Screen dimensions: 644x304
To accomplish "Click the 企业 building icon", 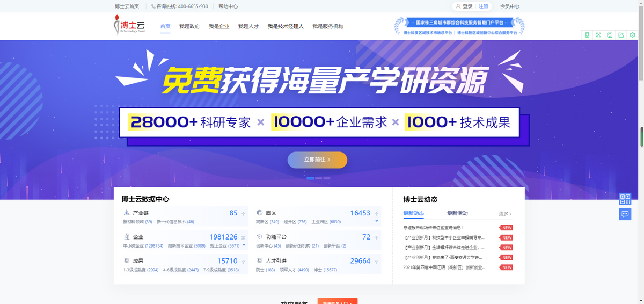I will 126,237.
